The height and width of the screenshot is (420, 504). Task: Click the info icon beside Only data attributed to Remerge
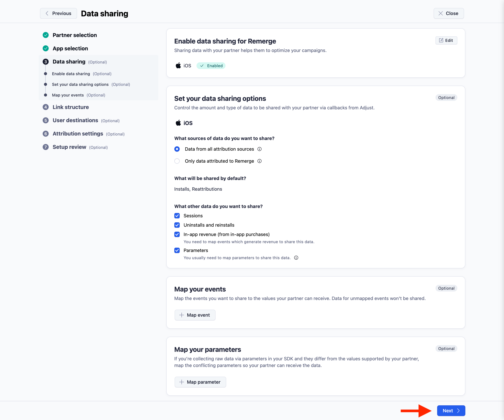pos(259,161)
